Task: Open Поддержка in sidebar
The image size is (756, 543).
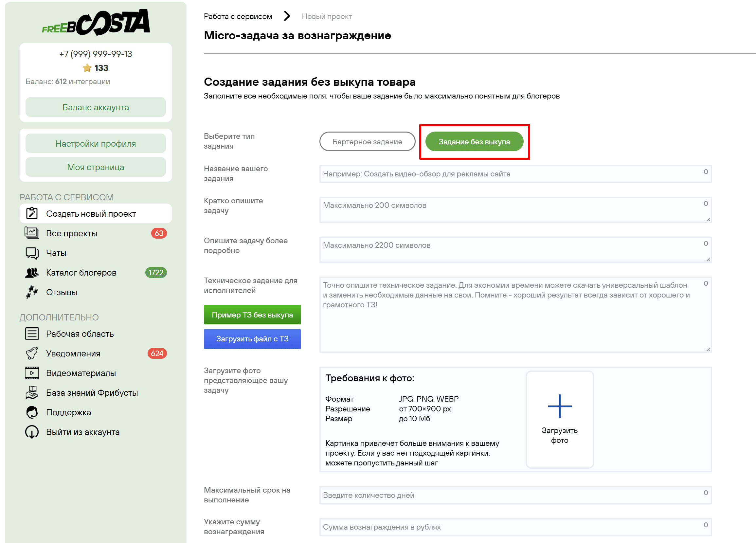Action: click(96, 412)
